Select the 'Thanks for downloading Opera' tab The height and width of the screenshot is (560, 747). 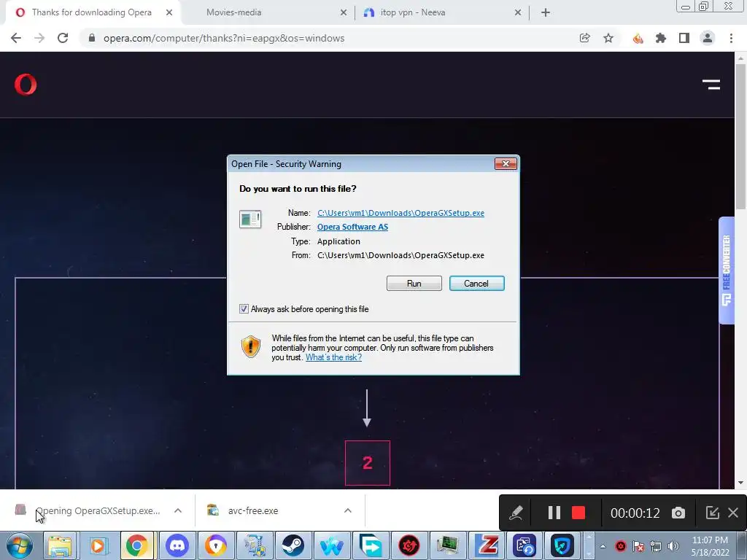click(93, 12)
